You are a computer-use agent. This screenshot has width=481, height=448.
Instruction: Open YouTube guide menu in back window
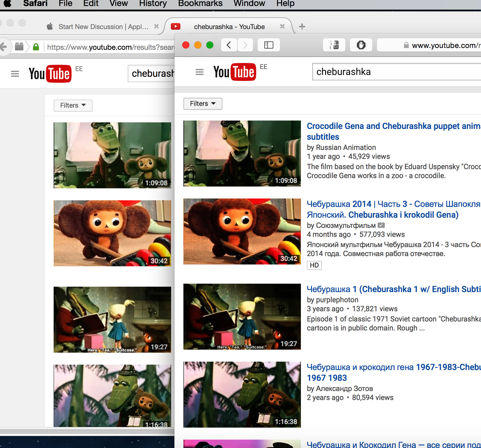(15, 74)
